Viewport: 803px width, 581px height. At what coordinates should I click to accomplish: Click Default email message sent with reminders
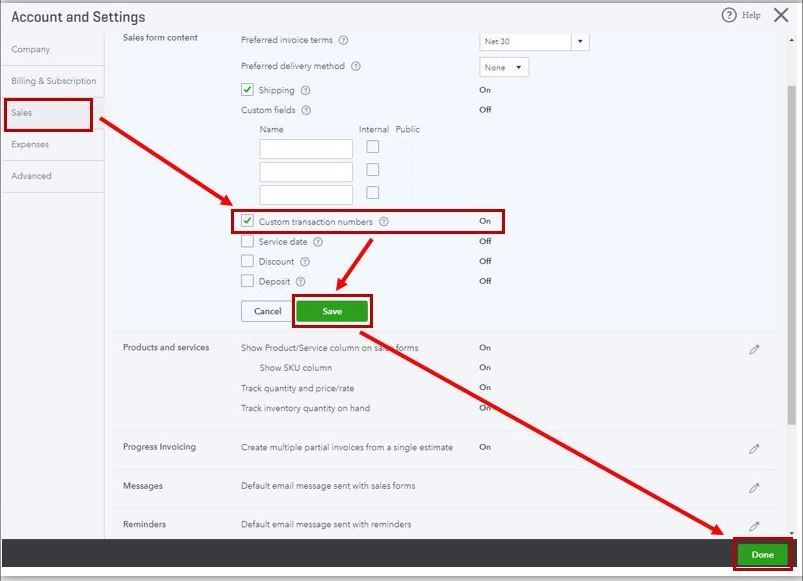326,524
